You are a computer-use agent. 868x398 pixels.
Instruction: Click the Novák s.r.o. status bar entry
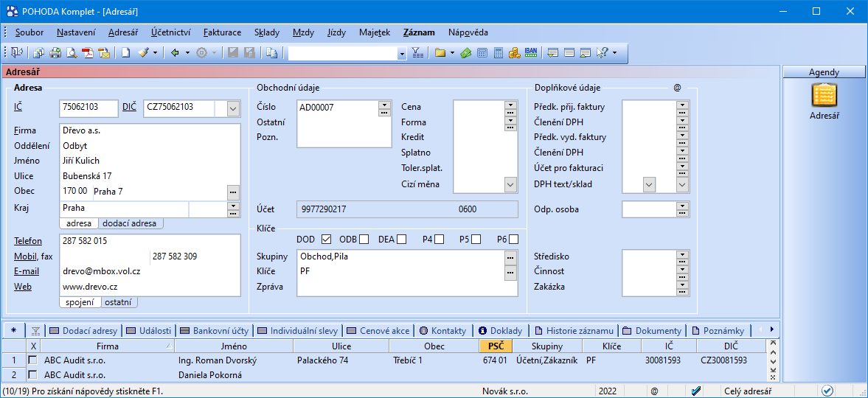[504, 391]
